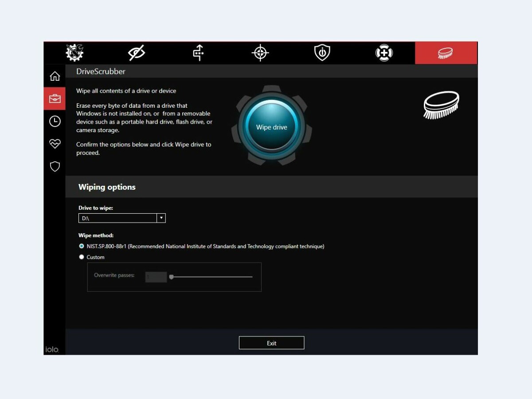This screenshot has height=399, width=532.
Task: Select the Custom wipe method option
Action: click(82, 257)
